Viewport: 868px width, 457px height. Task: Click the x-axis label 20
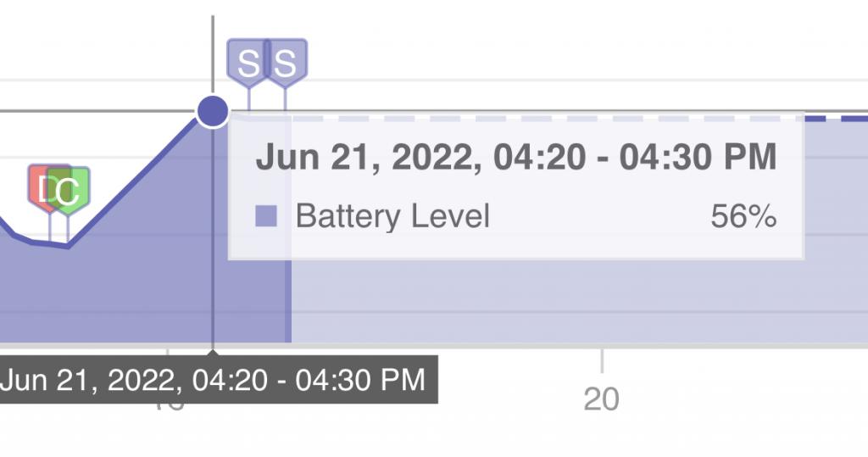click(601, 398)
